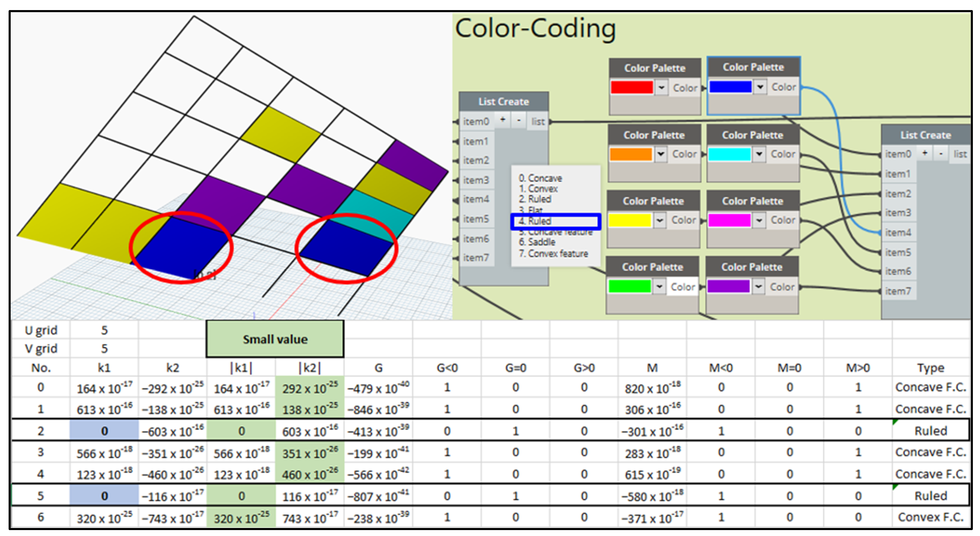
Task: Click minus button on left List Create node
Action: tap(519, 120)
